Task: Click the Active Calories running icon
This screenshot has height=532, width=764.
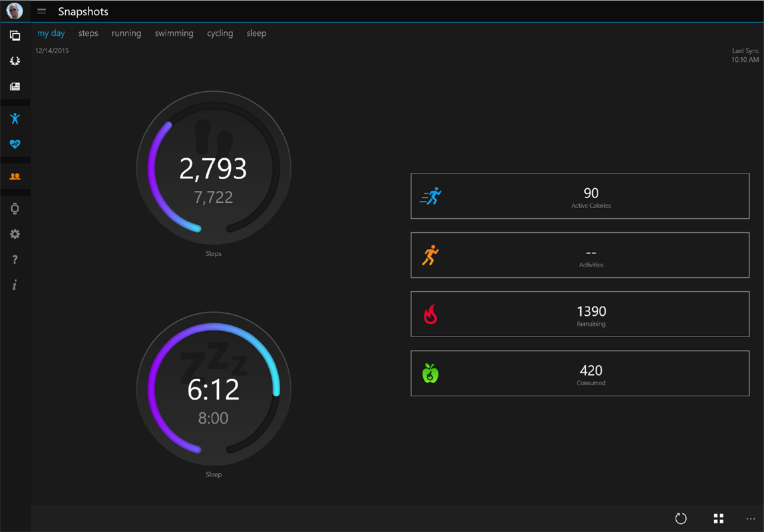Action: tap(431, 196)
